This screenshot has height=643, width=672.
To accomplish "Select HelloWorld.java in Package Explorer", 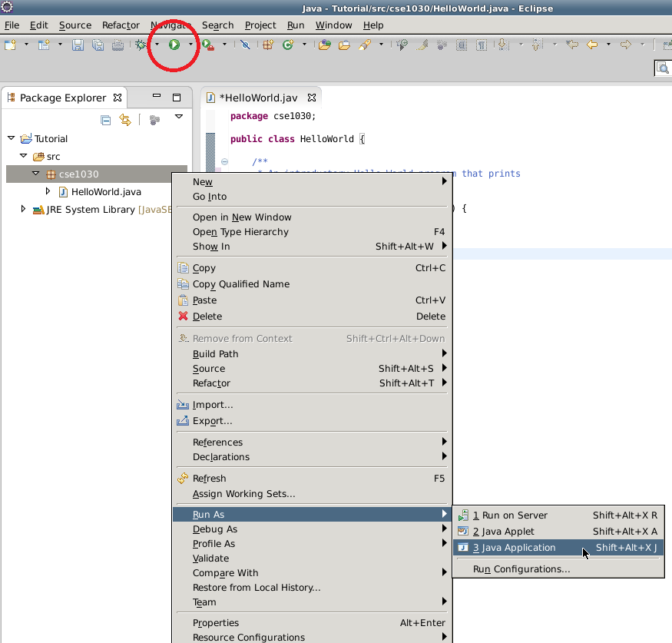I will [106, 191].
